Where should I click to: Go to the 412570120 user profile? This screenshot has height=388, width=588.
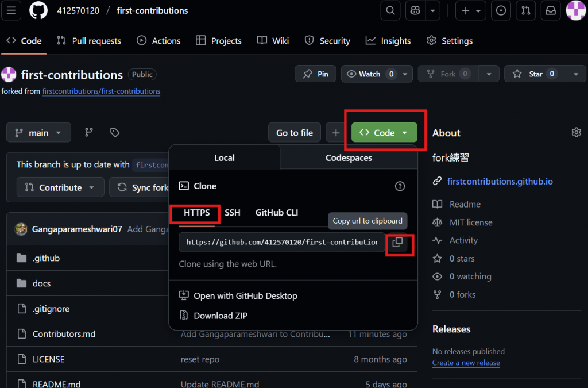pos(78,10)
